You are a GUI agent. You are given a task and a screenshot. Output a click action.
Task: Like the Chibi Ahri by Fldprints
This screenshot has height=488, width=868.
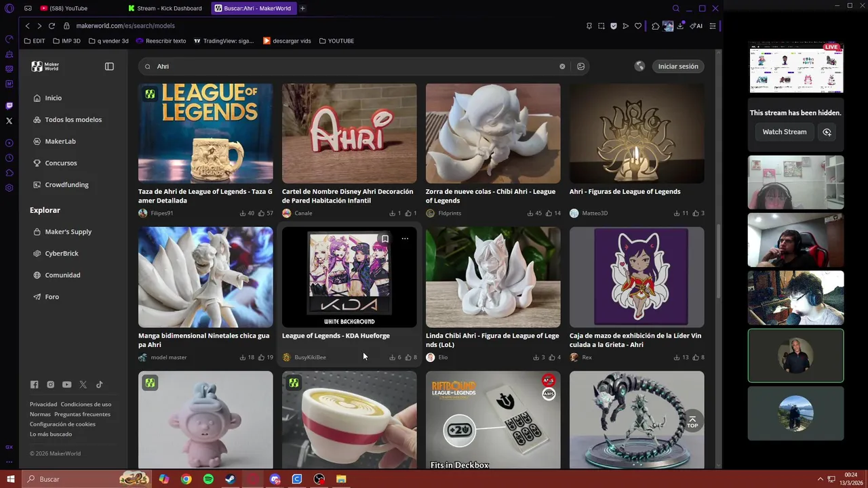(x=553, y=213)
